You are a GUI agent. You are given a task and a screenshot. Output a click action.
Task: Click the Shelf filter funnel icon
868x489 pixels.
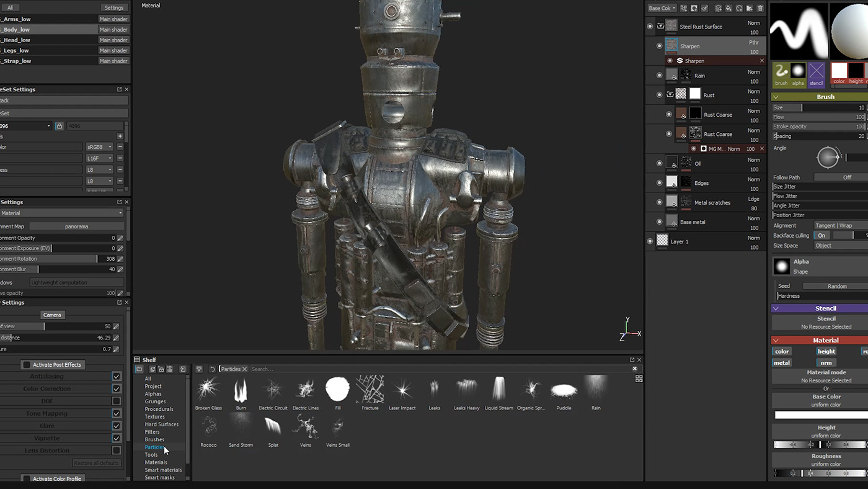point(199,369)
